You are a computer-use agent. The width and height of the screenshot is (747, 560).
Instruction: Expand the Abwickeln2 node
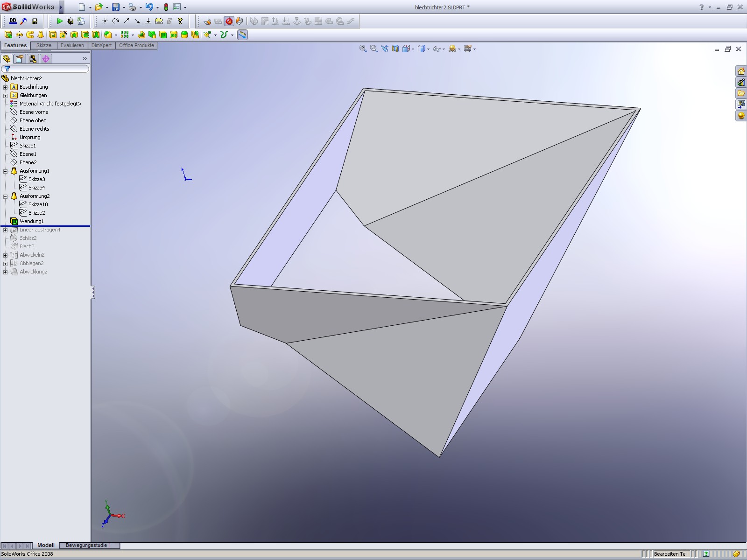5,255
